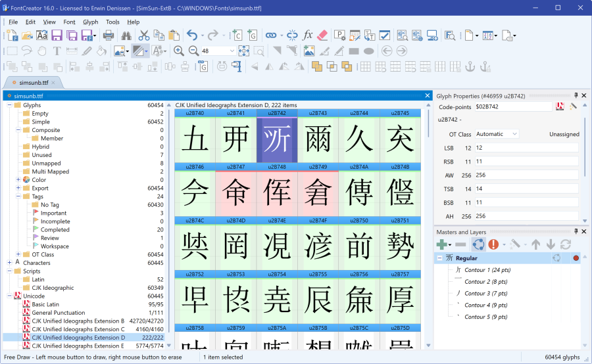Image resolution: width=592 pixels, height=364 pixels.
Task: Click the link chain icon
Action: (x=271, y=35)
